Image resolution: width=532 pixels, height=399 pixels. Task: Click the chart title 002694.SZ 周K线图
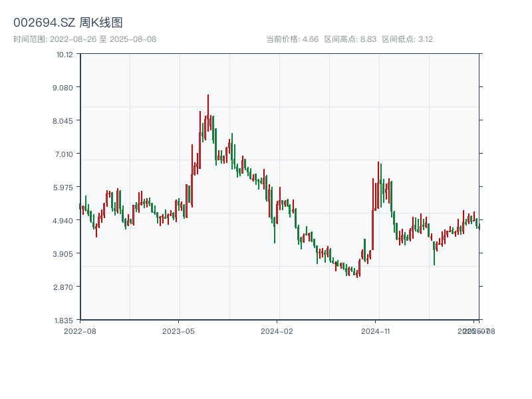[68, 23]
